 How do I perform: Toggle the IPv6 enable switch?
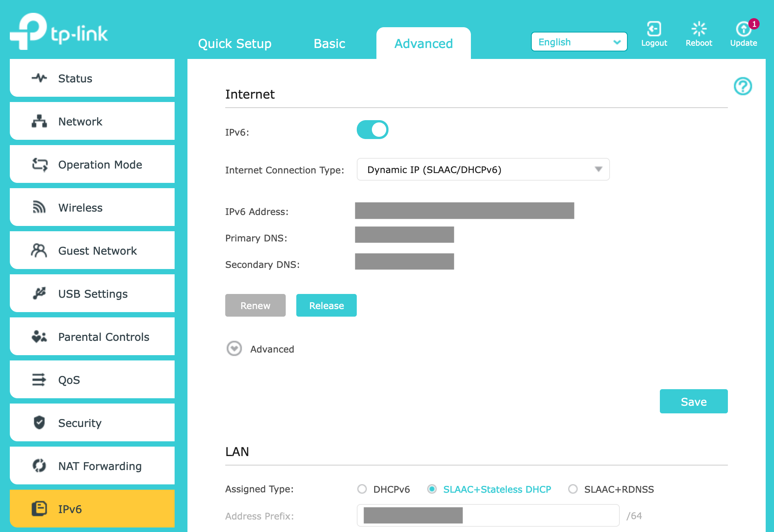click(373, 130)
